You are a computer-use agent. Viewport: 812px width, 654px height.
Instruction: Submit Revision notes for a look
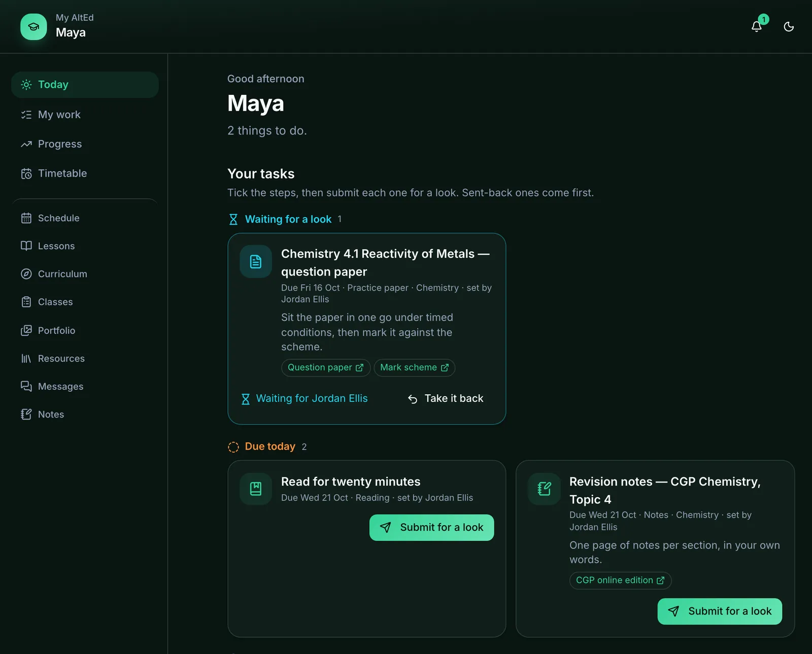(720, 611)
